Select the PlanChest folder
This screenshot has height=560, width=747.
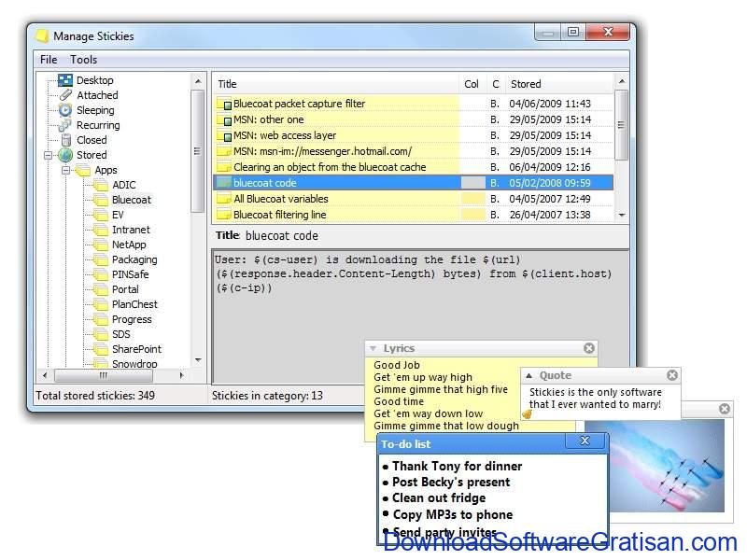[134, 304]
